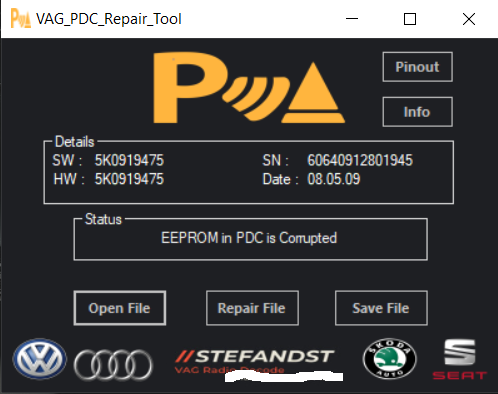Save File to export the repaired dump
The width and height of the screenshot is (498, 394).
(381, 308)
